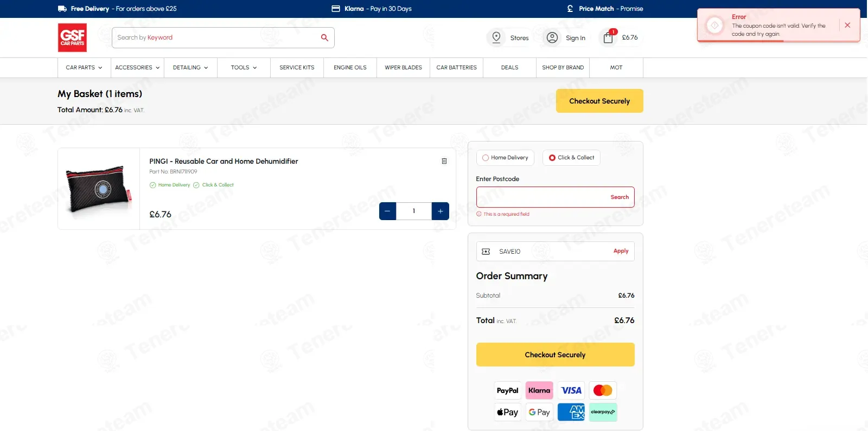
Task: Click the quantity number field
Action: (x=414, y=211)
